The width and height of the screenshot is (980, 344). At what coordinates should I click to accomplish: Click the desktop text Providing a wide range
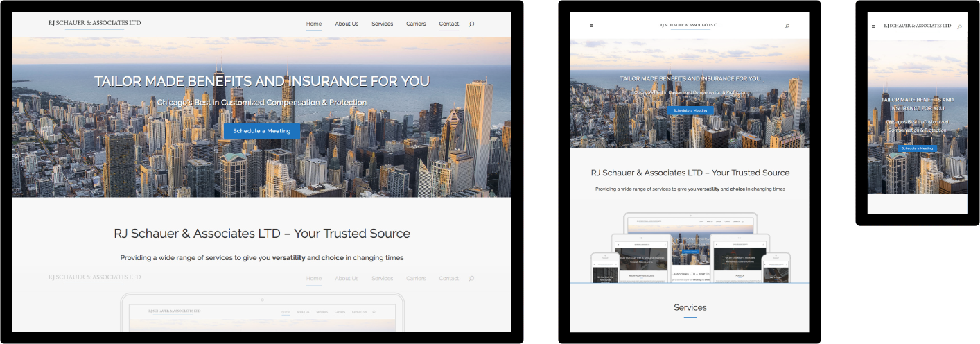[x=262, y=257]
